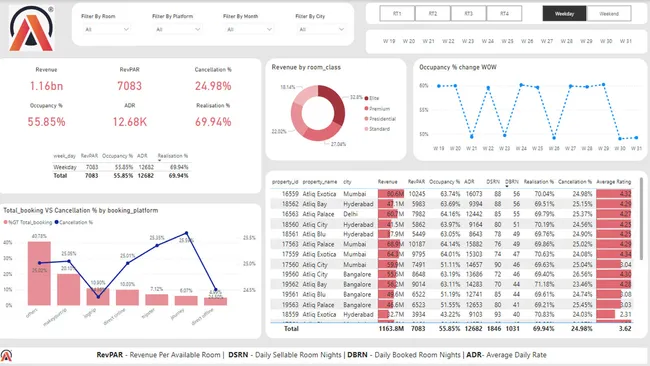650x366 pixels.
Task: Toggle the Weekend filter button
Action: click(609, 13)
